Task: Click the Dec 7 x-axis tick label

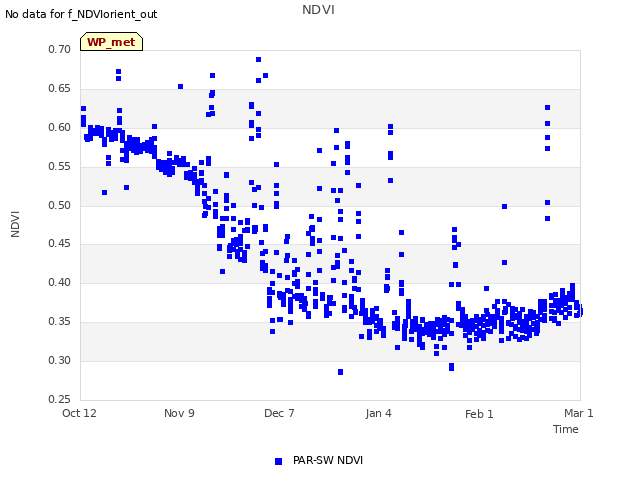Action: point(279,413)
